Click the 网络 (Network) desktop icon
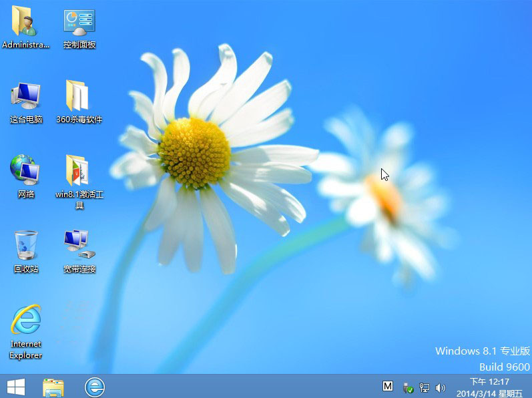This screenshot has height=398, width=532. click(25, 171)
